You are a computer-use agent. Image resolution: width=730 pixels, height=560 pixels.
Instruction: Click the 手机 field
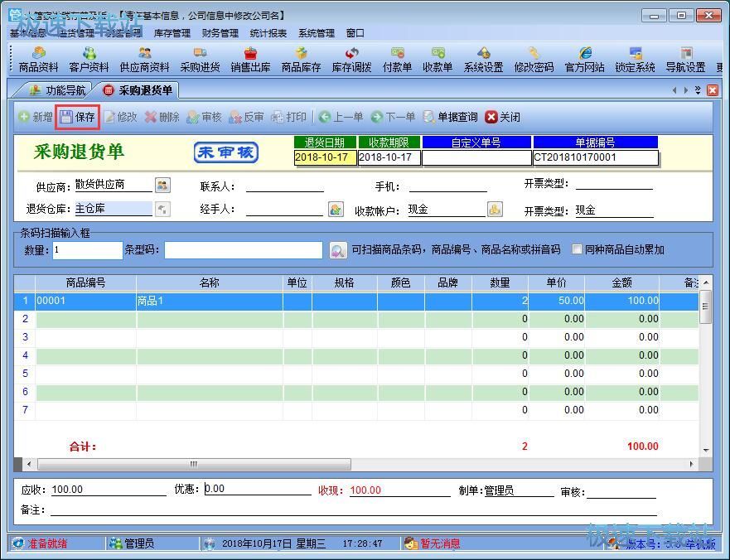tap(448, 186)
